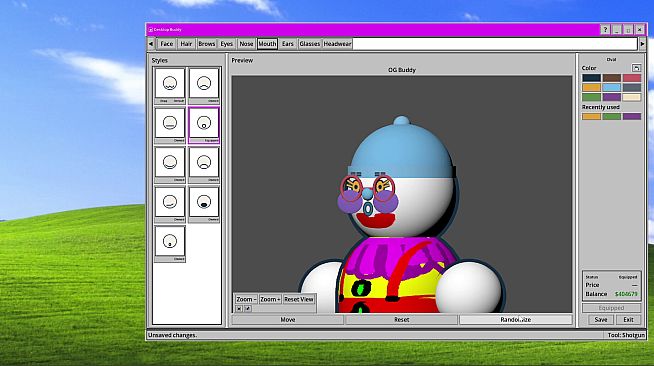The width and height of the screenshot is (654, 366).
Task: Pick the recently used orange swatch
Action: click(591, 117)
